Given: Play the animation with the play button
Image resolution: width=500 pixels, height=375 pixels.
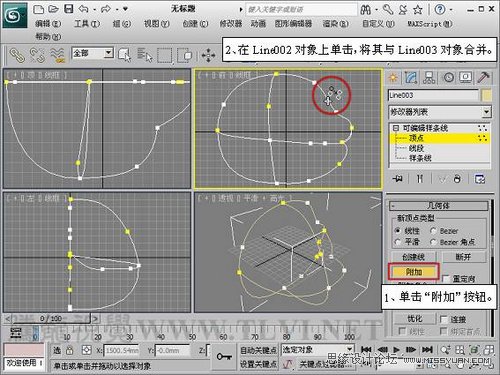Looking at the screenshot, I should [396, 350].
